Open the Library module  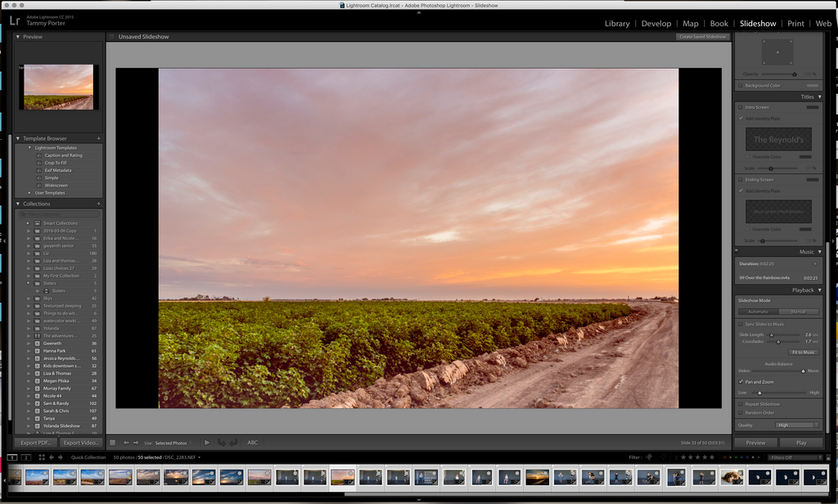pyautogui.click(x=617, y=24)
